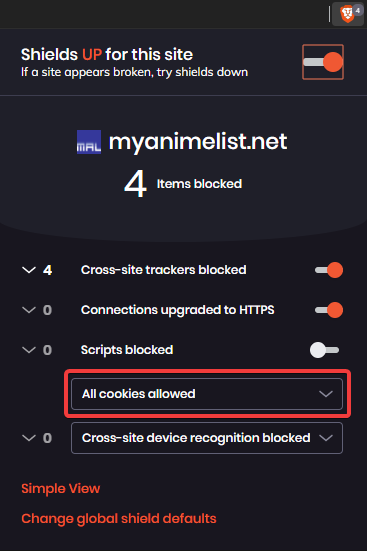
Task: Click the Shields UP for this site heading
Action: tap(107, 55)
